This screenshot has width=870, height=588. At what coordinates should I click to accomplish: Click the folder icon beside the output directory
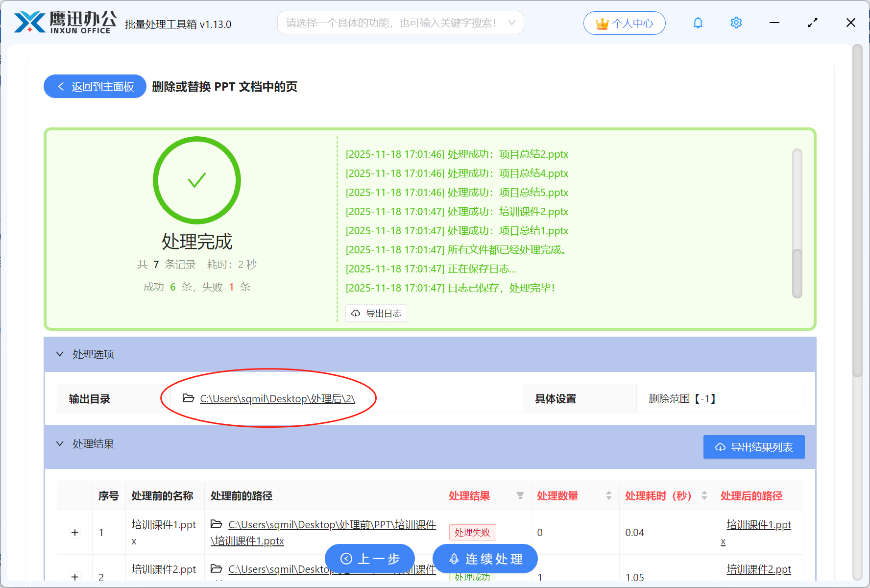pos(188,398)
